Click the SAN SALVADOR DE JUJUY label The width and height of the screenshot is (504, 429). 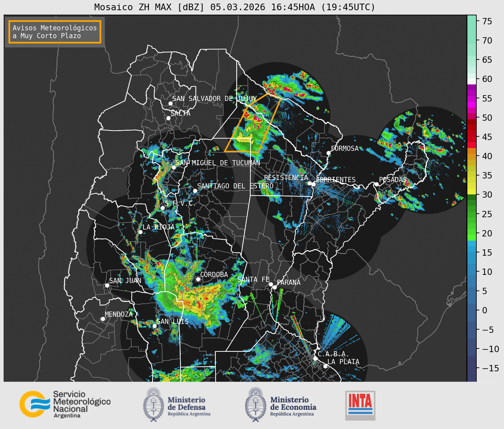coord(215,99)
